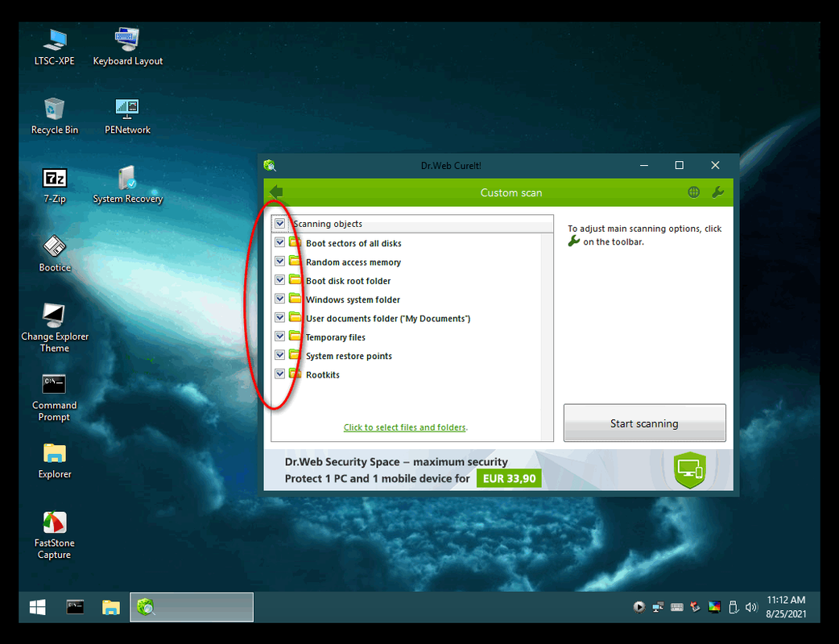839x644 pixels.
Task: Click the colorful display tray icon
Action: pos(714,607)
